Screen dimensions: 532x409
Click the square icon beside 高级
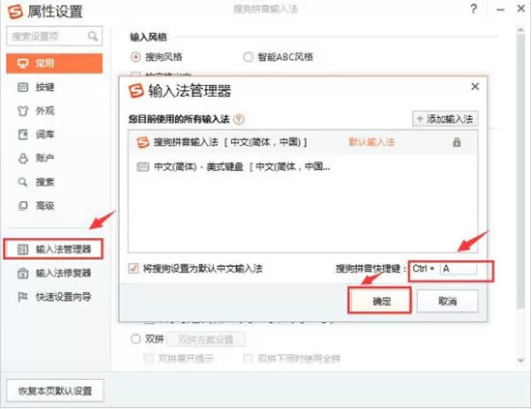23,206
